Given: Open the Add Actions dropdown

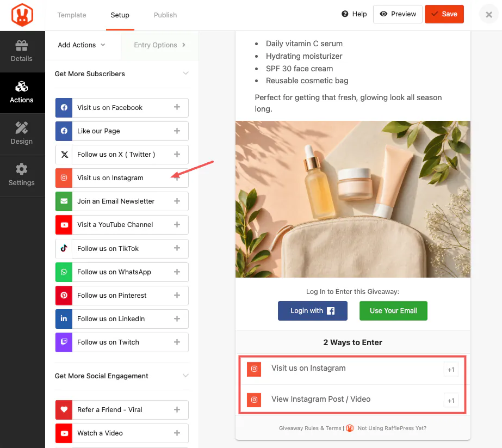Looking at the screenshot, I should tap(82, 45).
